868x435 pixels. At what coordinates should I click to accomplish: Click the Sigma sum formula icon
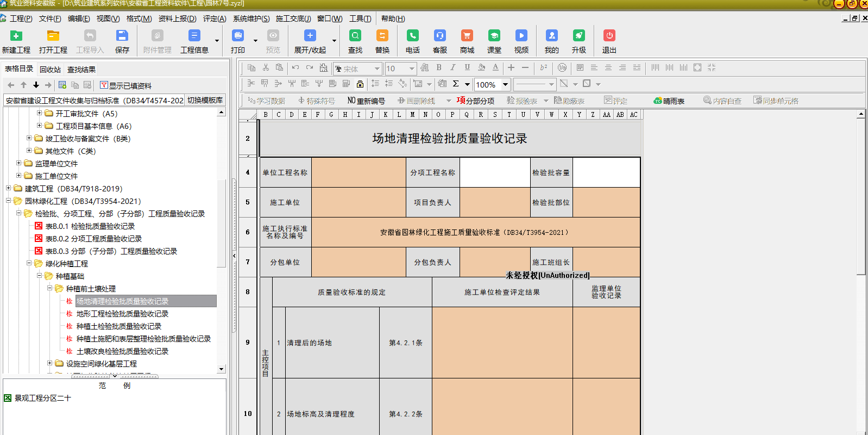tap(456, 84)
